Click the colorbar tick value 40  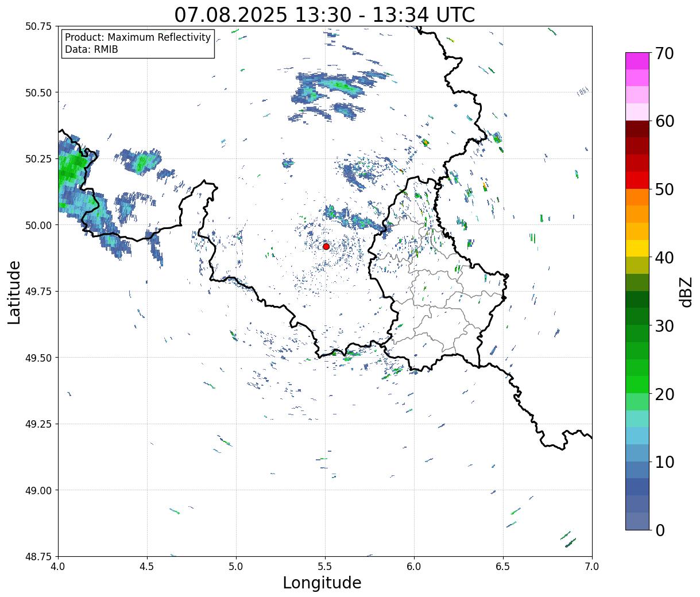[664, 257]
